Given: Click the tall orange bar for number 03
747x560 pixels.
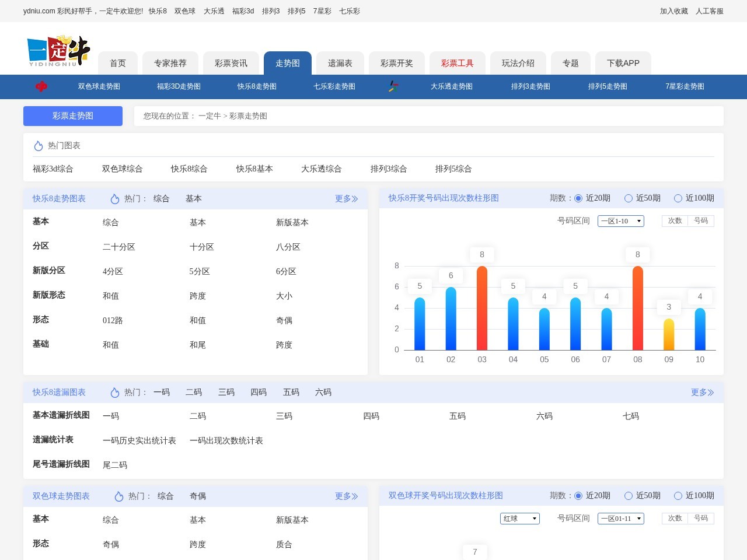Looking at the screenshot, I should point(481,309).
